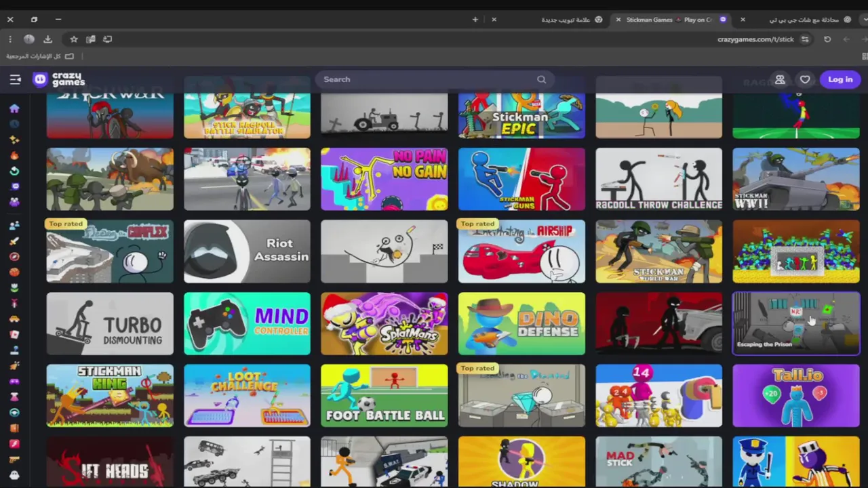Open the Mad Stick game thumbnail
Screen dimensions: 868x488
[658, 462]
